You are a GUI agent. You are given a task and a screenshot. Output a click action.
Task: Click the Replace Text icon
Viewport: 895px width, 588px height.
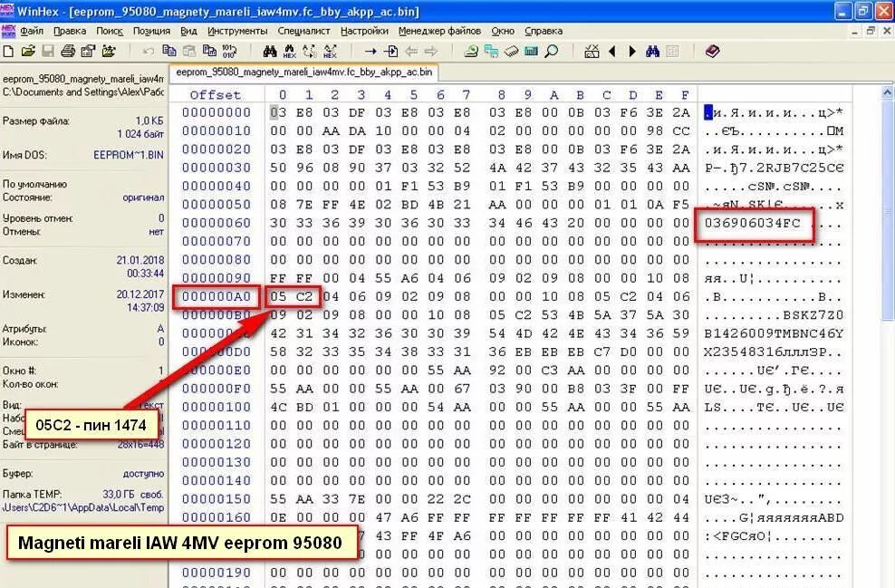pyautogui.click(x=310, y=52)
